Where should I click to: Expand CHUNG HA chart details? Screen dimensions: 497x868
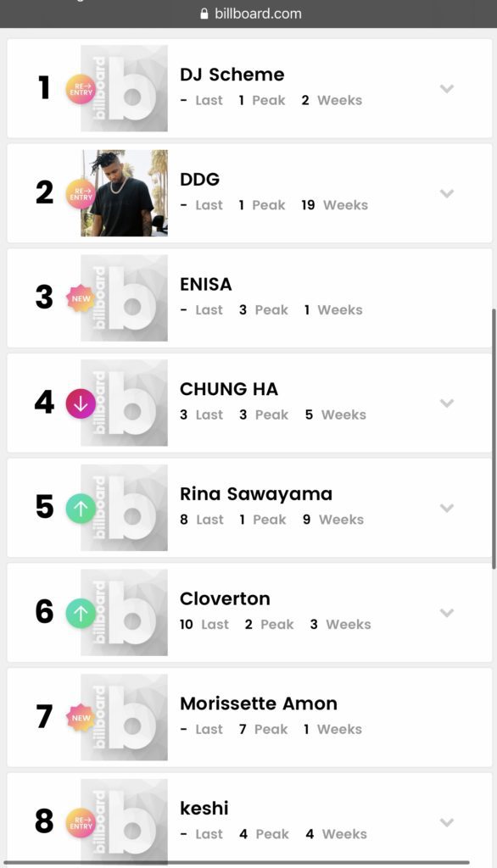click(x=447, y=403)
